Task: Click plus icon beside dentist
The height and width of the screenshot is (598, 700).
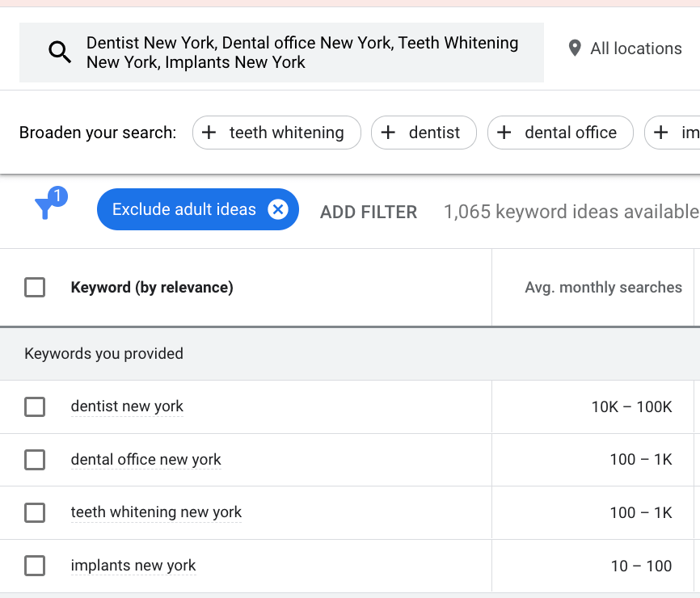Action: [x=388, y=133]
